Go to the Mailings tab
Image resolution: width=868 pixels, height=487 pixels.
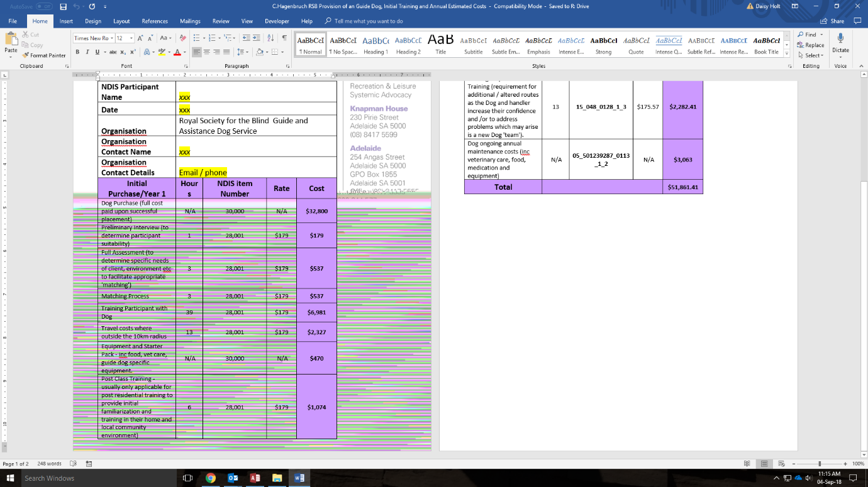coord(190,21)
